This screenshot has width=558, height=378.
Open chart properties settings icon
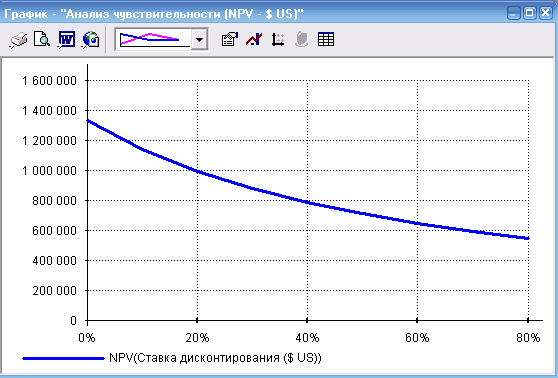tap(230, 39)
